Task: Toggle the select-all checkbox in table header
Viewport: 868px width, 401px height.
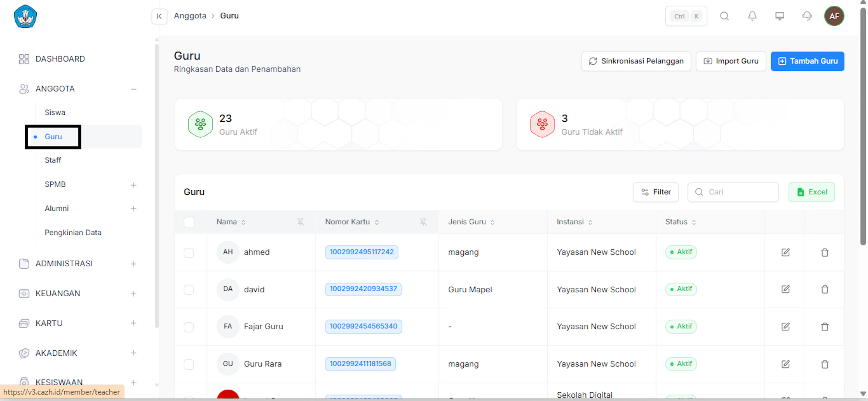Action: (189, 222)
